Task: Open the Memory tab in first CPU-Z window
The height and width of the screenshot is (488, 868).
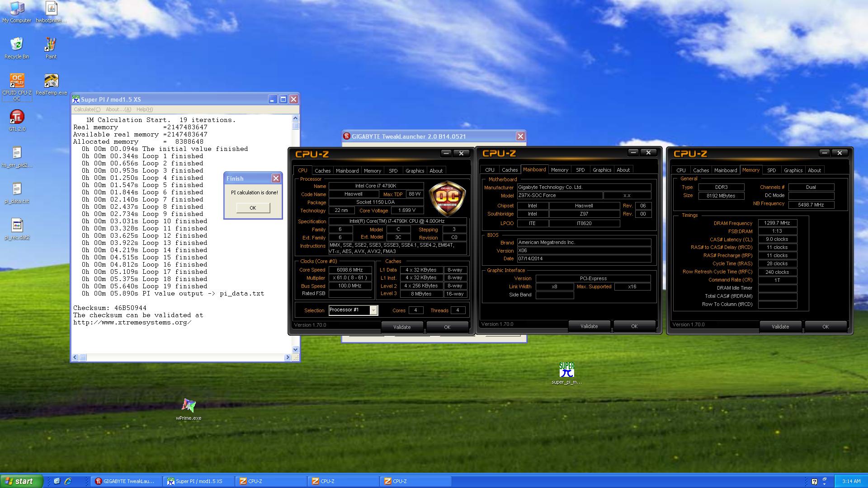Action: [373, 171]
